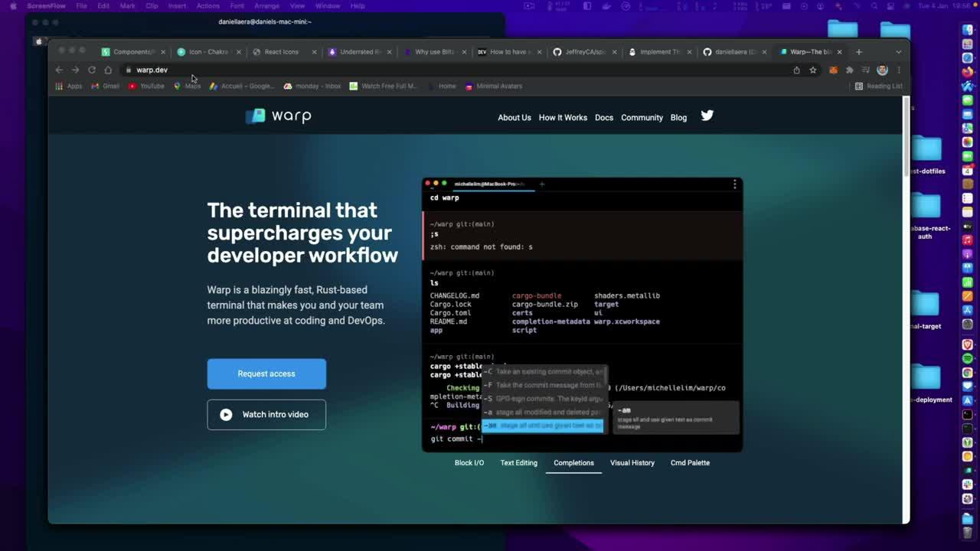Click the reload icon in the browser toolbar
980x551 pixels.
pos(91,70)
